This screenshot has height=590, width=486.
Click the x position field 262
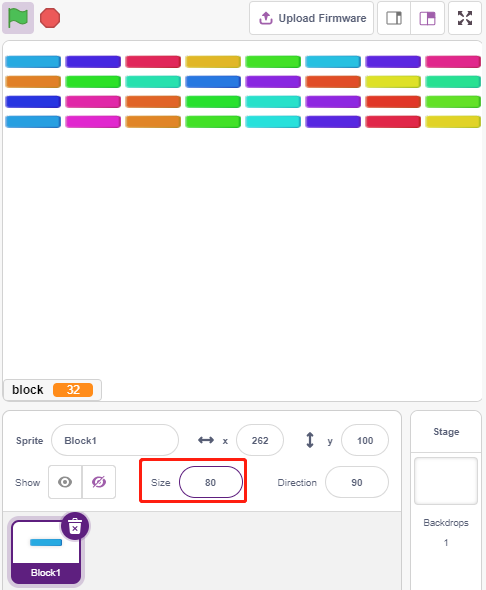point(260,440)
